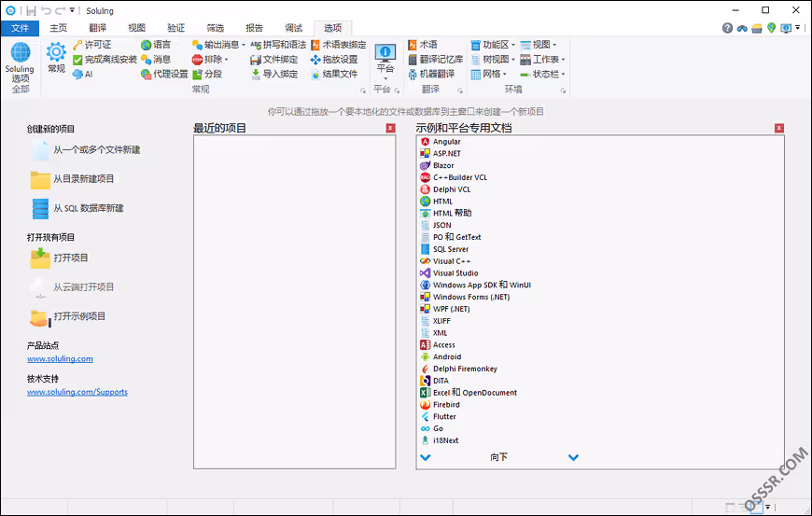Open 术语表绑定 glossary binding

pos(338,45)
